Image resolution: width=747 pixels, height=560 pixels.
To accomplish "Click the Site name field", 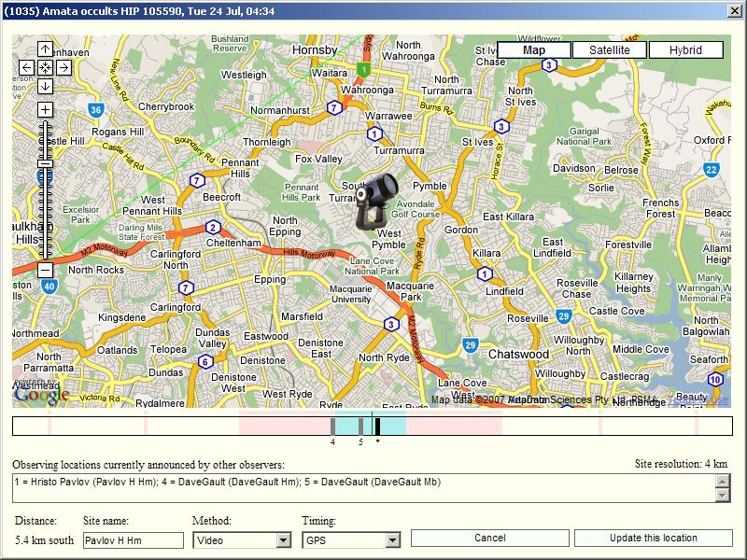I will pos(134,540).
